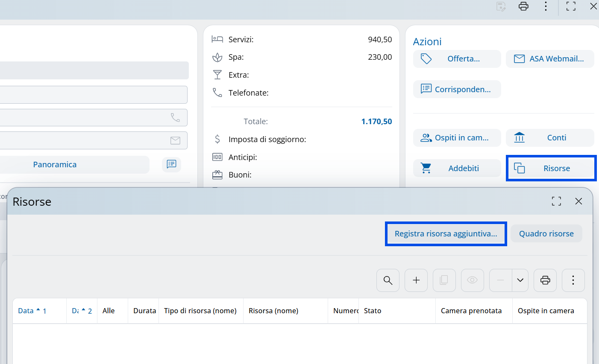
Task: Expand the dropdown arrow next to minus button
Action: click(520, 280)
